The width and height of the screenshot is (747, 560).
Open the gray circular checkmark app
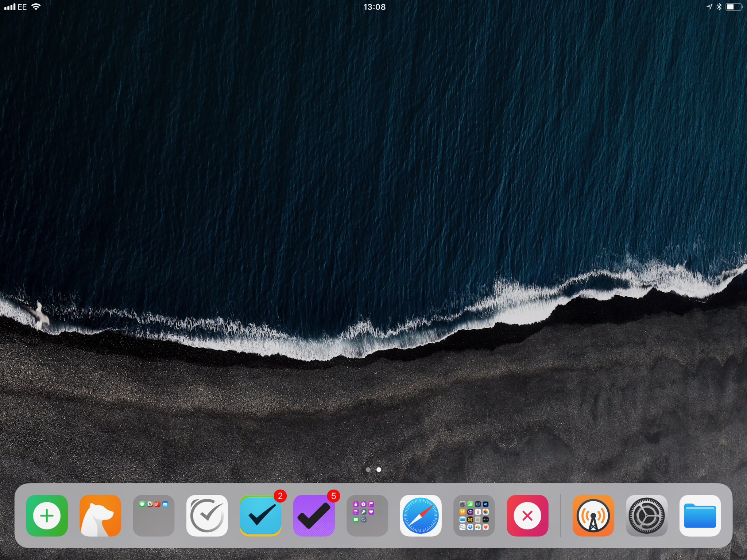pyautogui.click(x=207, y=516)
